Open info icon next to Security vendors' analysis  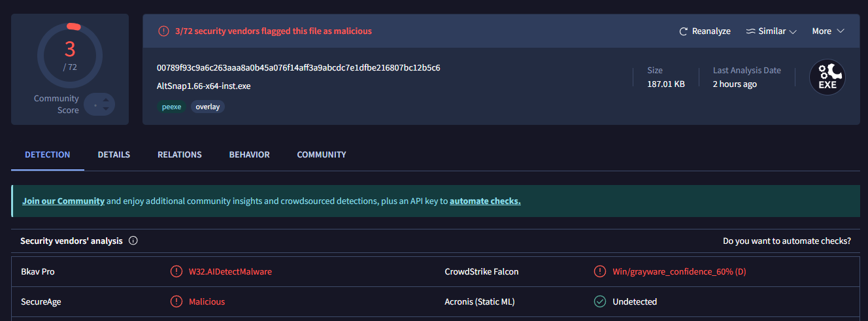[x=133, y=241]
